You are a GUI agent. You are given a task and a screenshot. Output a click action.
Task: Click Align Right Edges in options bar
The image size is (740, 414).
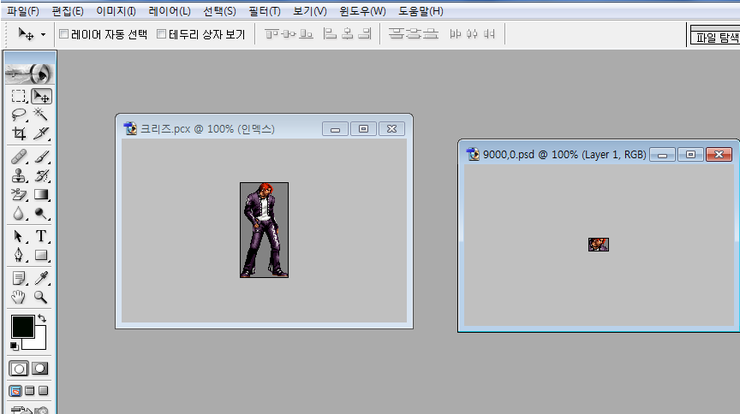pos(364,34)
